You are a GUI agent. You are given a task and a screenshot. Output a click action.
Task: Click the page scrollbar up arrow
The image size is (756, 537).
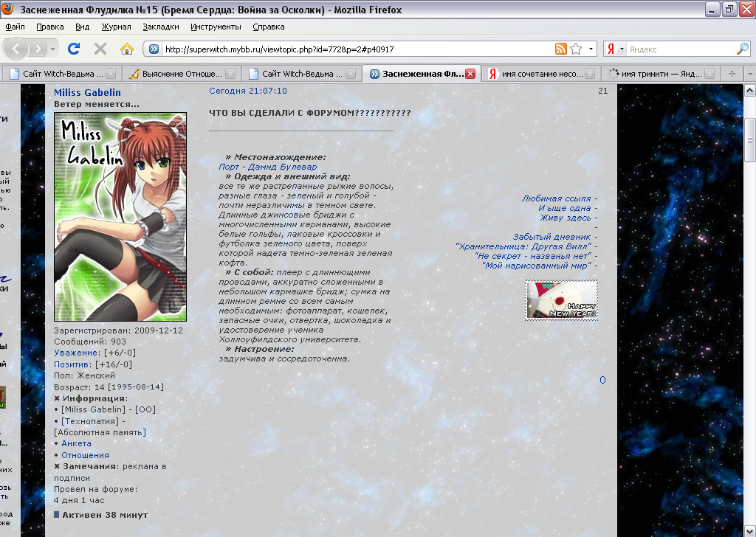750,90
